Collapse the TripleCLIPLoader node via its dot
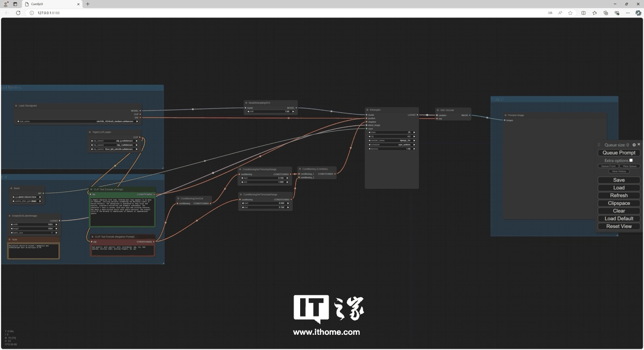This screenshot has height=350, width=644. point(89,131)
